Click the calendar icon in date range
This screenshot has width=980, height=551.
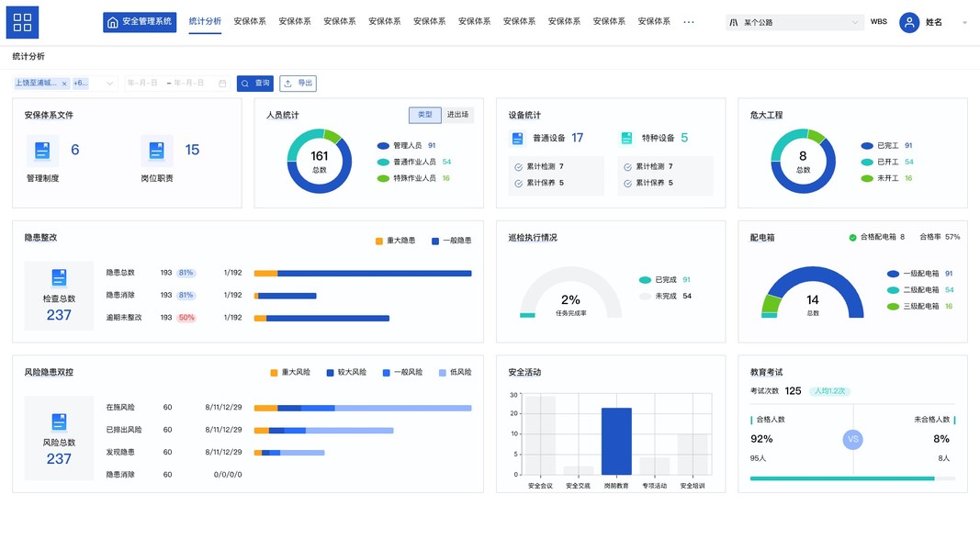coord(222,83)
